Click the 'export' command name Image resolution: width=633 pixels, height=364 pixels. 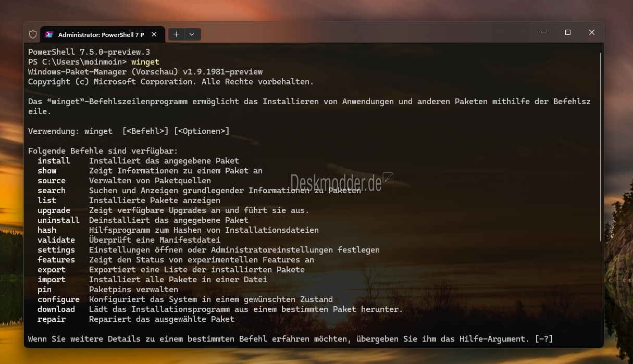pos(52,270)
